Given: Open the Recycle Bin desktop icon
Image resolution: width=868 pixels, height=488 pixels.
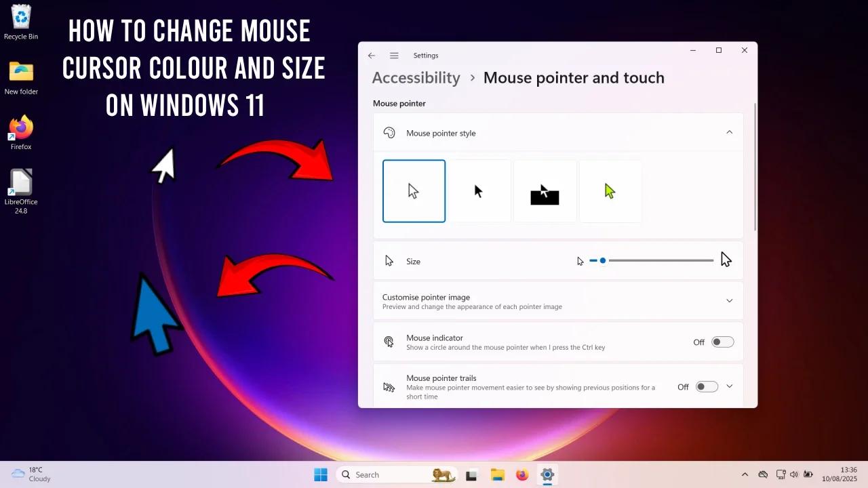Looking at the screenshot, I should coord(21,22).
